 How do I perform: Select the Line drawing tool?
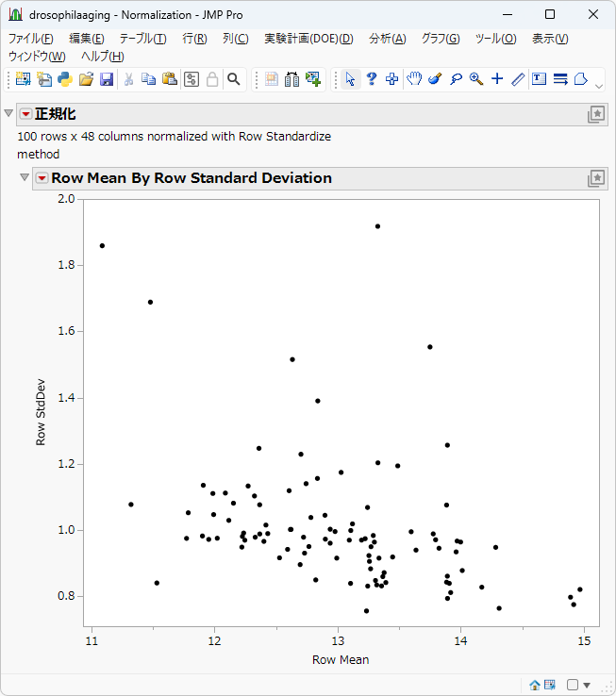tap(518, 79)
